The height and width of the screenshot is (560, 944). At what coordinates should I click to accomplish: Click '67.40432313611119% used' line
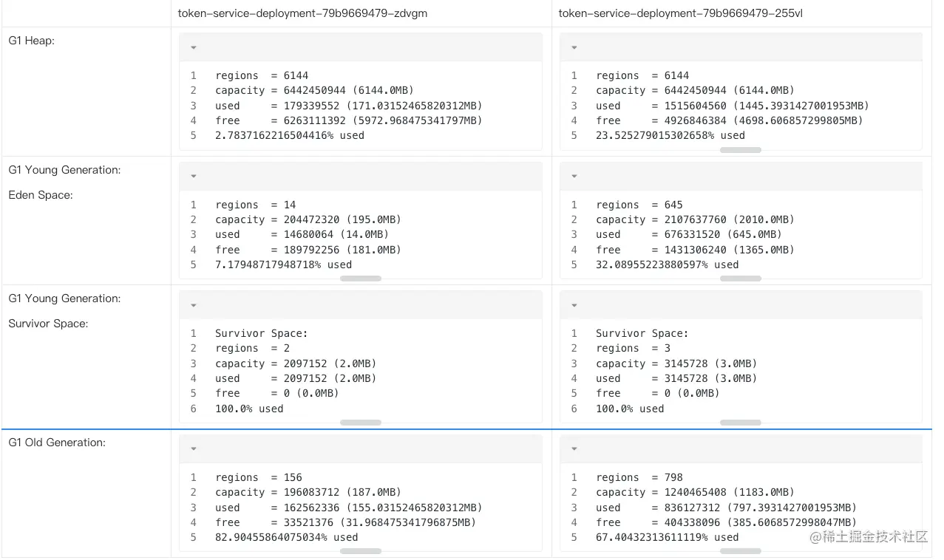click(668, 537)
